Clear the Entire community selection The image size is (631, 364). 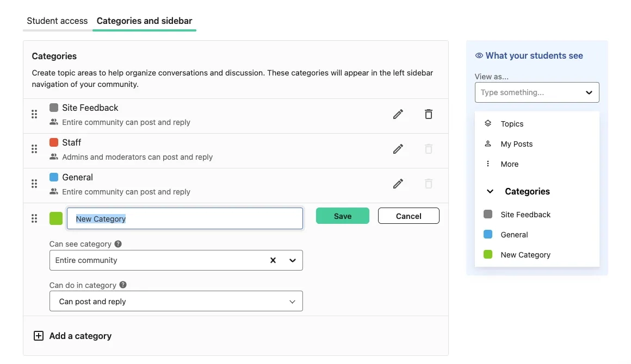coord(273,260)
